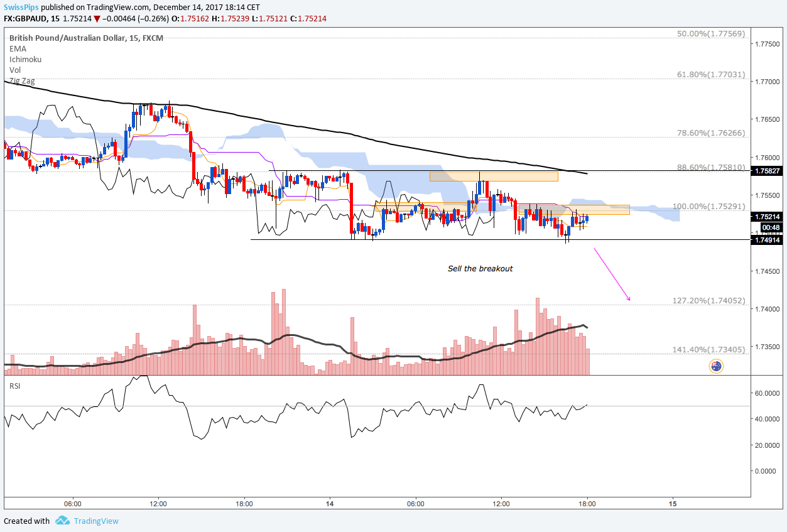Viewport: 787px width, 532px height.
Task: Select the Ichimoku indicator label
Action: 26,59
